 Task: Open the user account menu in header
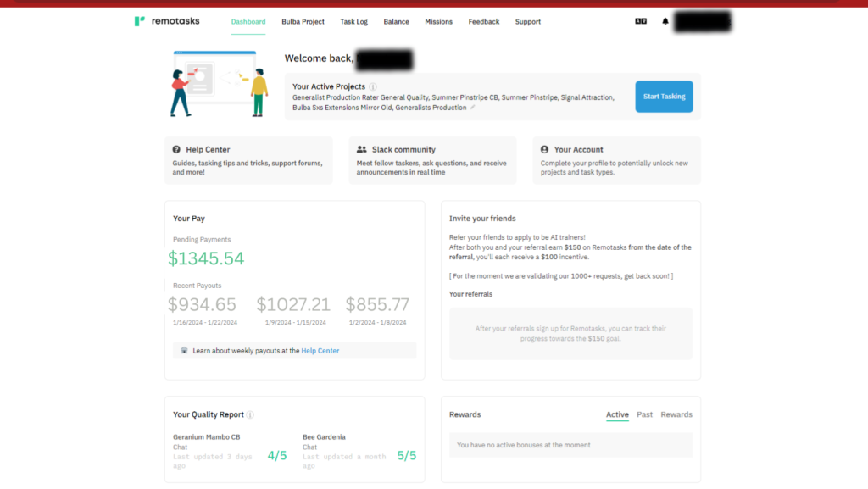702,22
